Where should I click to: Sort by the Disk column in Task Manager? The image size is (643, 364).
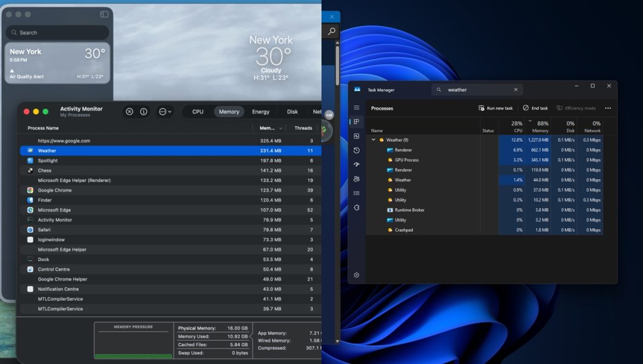click(563, 126)
